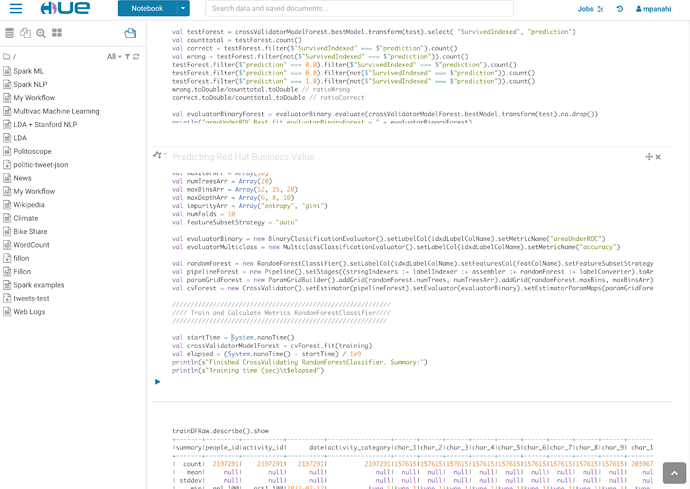
Task: Click the blue open-folder files icon
Action: click(x=130, y=33)
